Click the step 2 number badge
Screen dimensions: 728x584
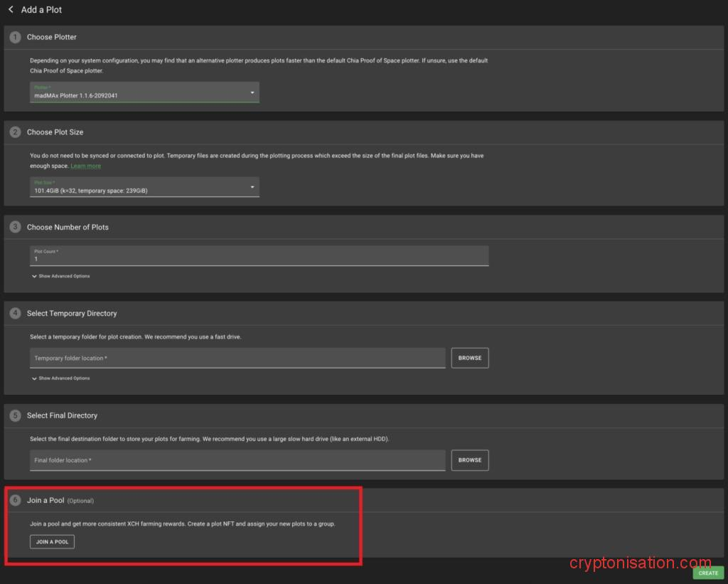[16, 132]
